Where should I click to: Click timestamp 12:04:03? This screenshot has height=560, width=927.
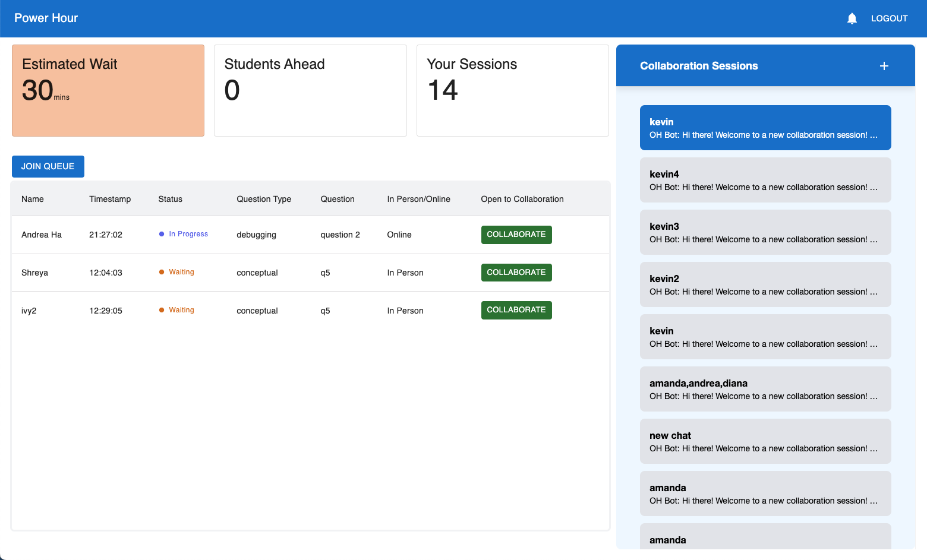106,273
